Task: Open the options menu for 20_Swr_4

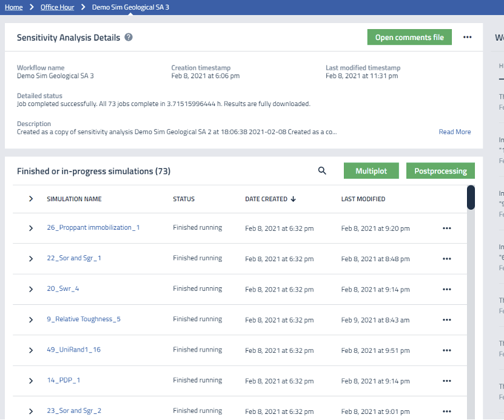Action: tap(447, 290)
